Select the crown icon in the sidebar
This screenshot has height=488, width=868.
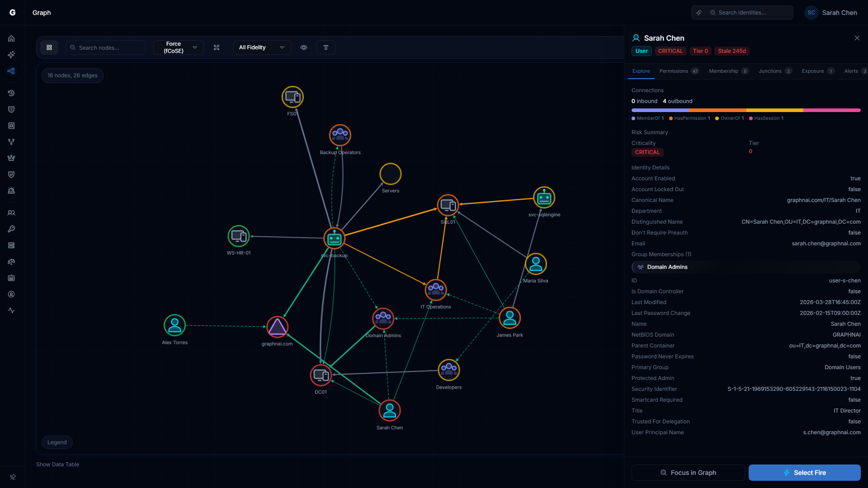pyautogui.click(x=11, y=158)
